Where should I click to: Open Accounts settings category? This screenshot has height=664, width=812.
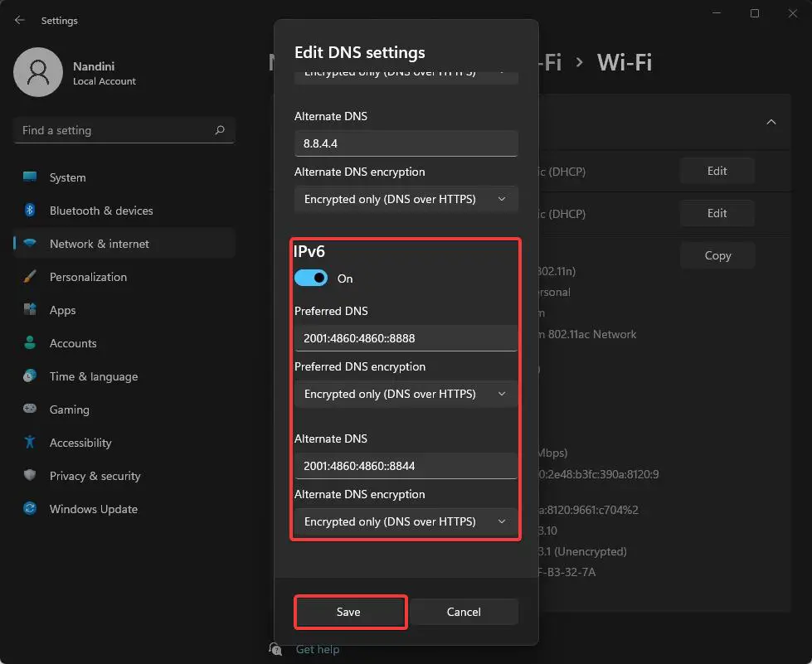pos(124,343)
